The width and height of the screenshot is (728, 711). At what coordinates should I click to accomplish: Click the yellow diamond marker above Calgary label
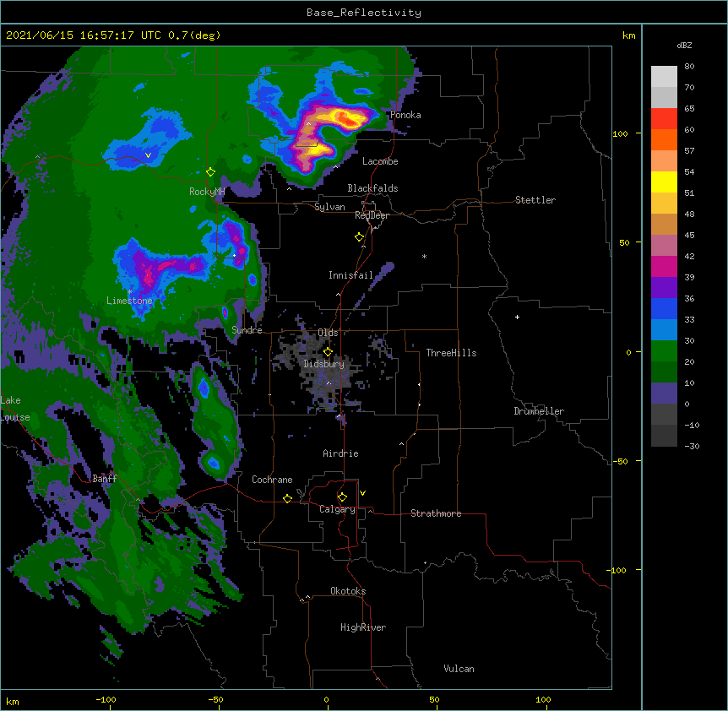342,497
